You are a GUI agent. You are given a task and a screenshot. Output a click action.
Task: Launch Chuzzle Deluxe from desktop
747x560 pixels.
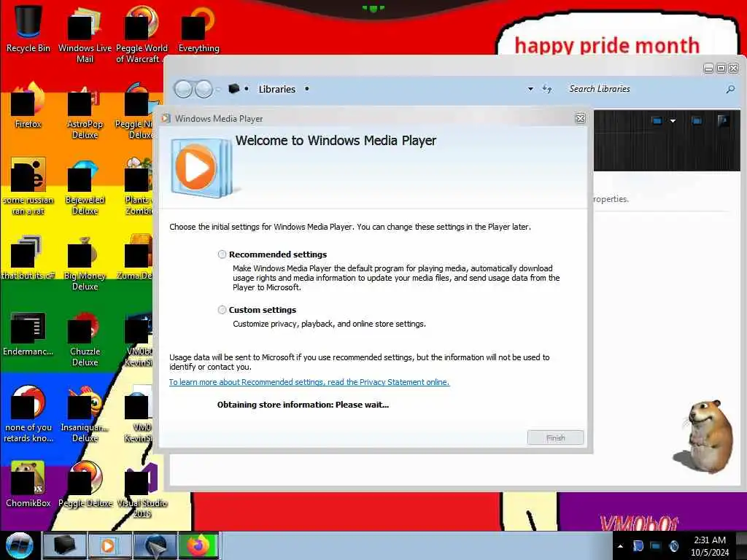pos(85,338)
